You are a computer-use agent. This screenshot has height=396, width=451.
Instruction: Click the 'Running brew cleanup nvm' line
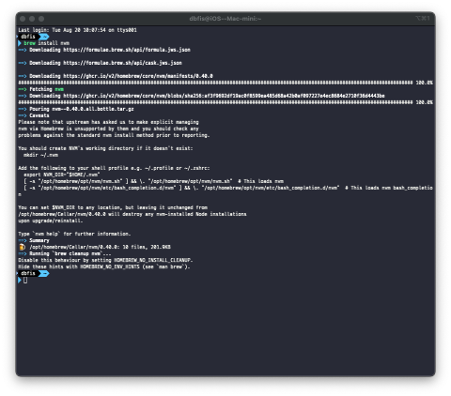tap(65, 254)
